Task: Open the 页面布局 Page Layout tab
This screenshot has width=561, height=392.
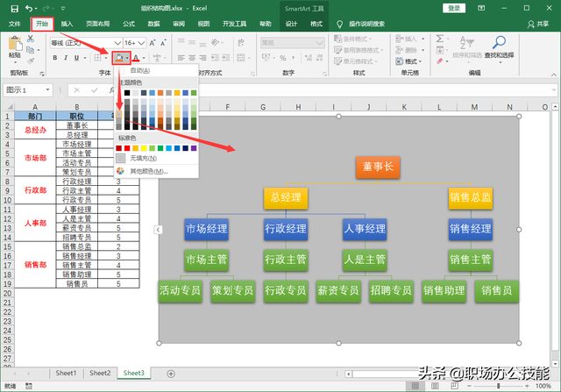Action: pos(97,24)
